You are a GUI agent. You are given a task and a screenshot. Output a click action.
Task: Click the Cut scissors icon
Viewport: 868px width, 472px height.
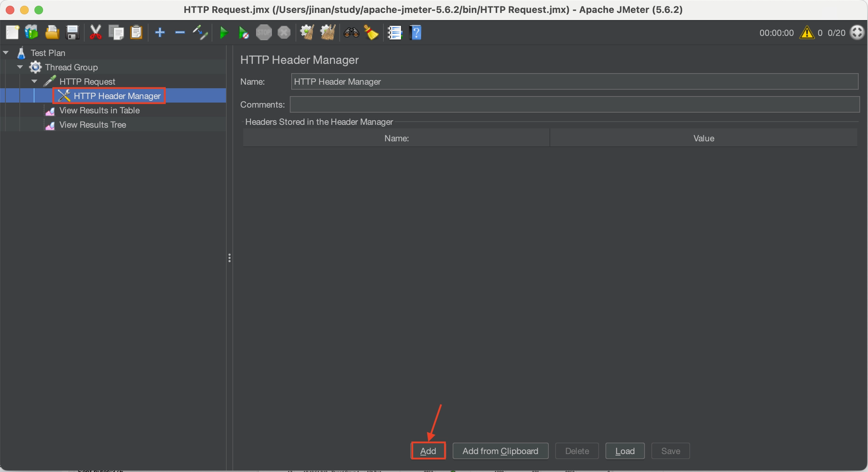95,33
